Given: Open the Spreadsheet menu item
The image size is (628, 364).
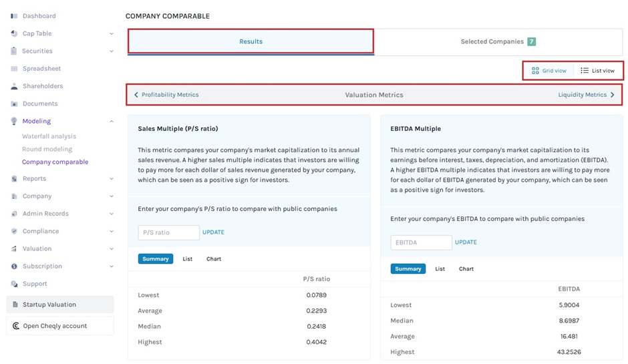Looking at the screenshot, I should tap(41, 69).
